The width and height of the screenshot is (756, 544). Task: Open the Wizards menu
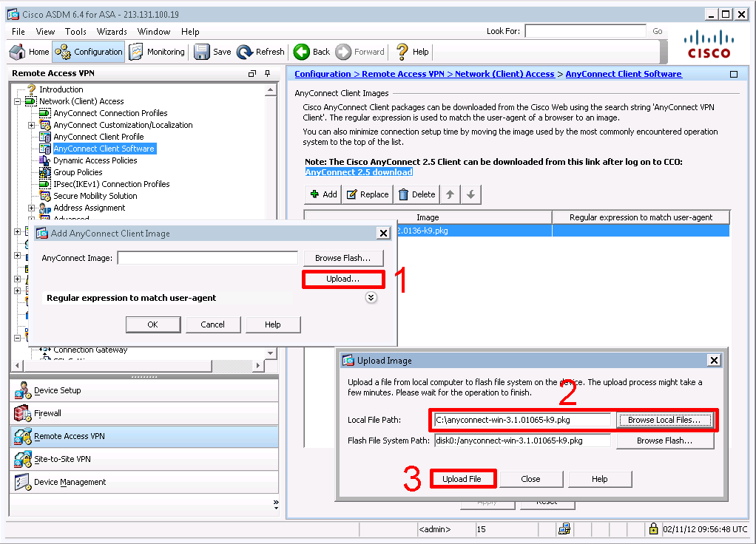[112, 32]
